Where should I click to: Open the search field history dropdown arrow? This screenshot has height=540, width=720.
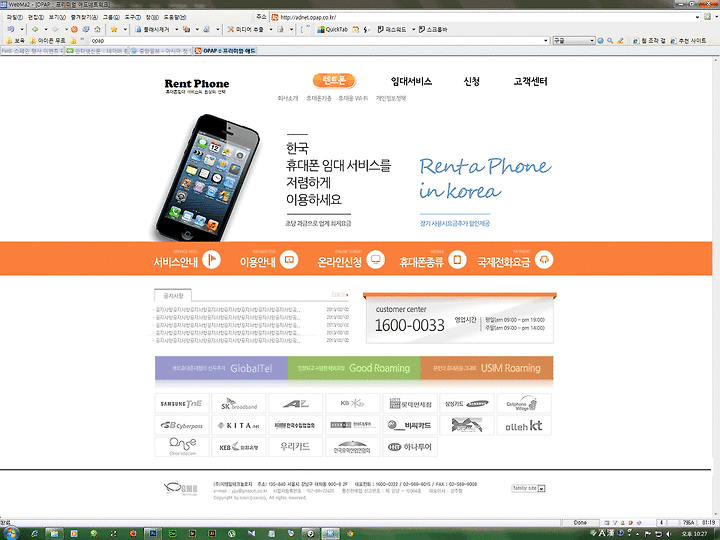click(x=546, y=40)
